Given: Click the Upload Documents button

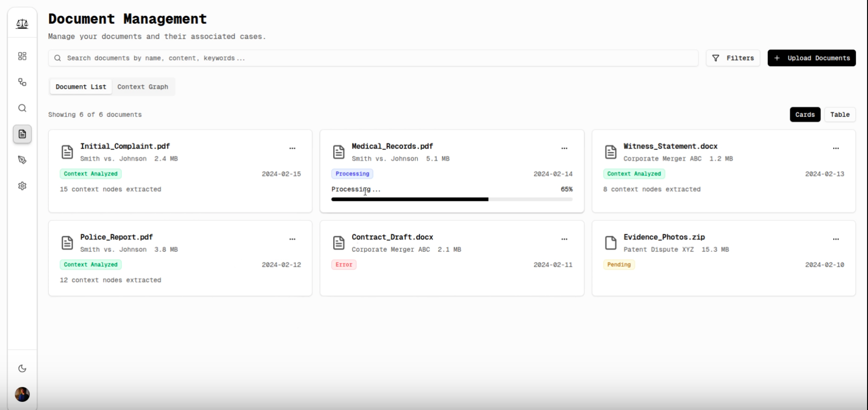Looking at the screenshot, I should pos(811,58).
